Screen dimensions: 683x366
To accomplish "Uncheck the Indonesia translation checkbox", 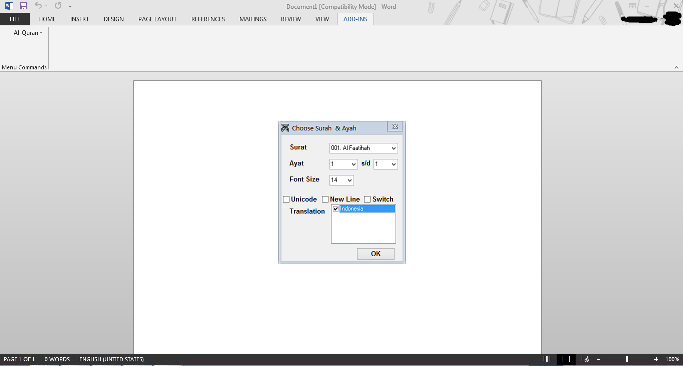I will click(x=336, y=209).
